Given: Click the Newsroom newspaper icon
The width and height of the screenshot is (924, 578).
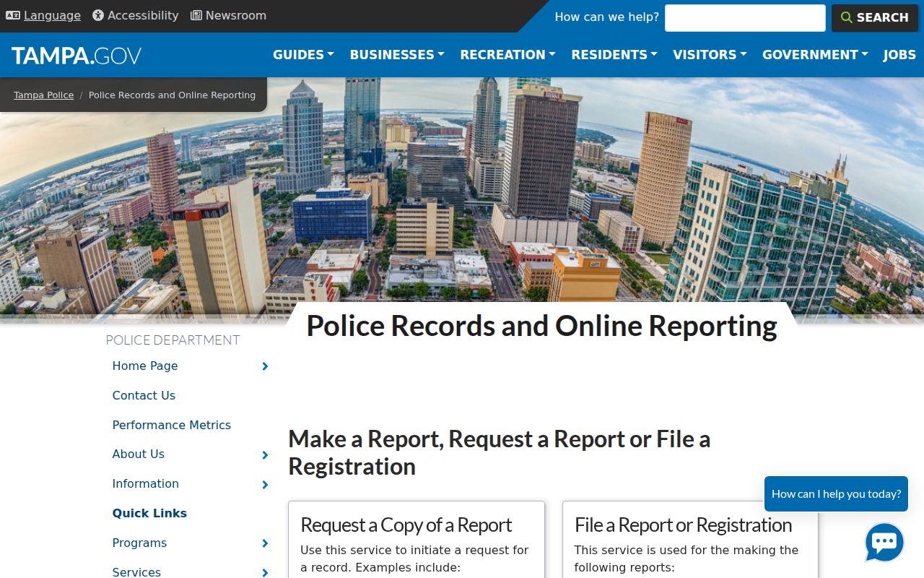Looking at the screenshot, I should coord(196,15).
